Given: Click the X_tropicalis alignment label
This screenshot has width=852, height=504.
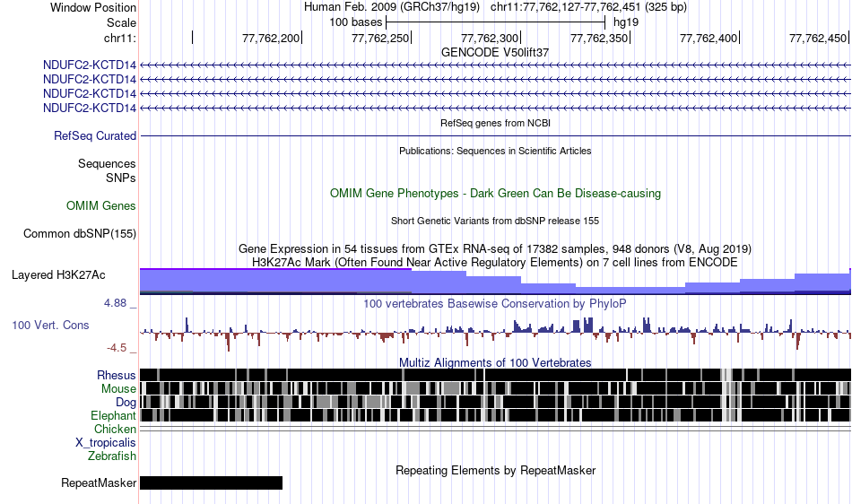Looking at the screenshot, I should click(106, 443).
